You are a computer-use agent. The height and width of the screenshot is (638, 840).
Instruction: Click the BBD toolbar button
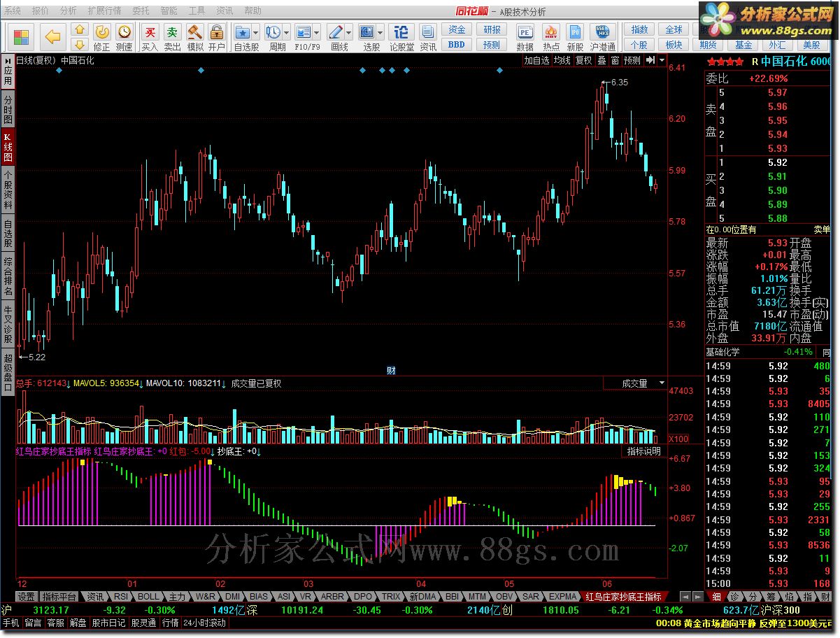tap(457, 45)
